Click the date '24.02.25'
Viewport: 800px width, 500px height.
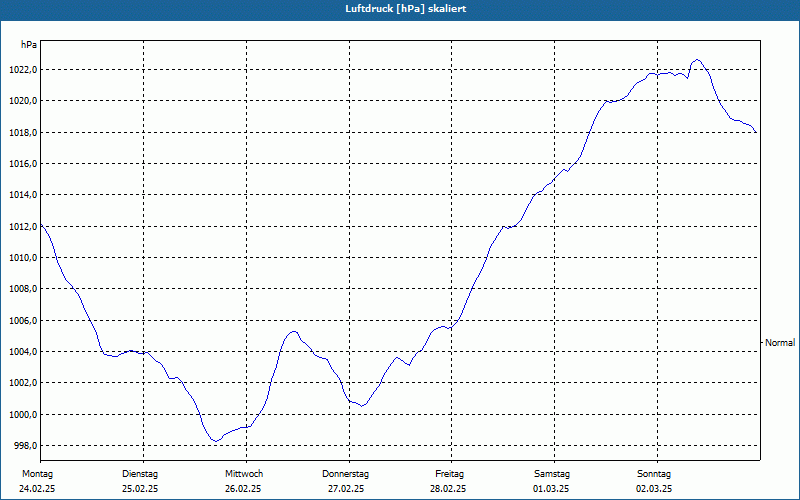click(37, 489)
